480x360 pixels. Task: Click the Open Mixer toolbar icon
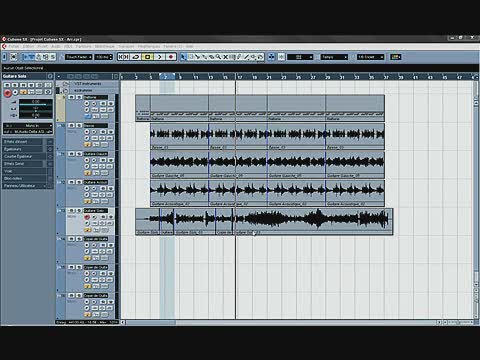(x=52, y=57)
